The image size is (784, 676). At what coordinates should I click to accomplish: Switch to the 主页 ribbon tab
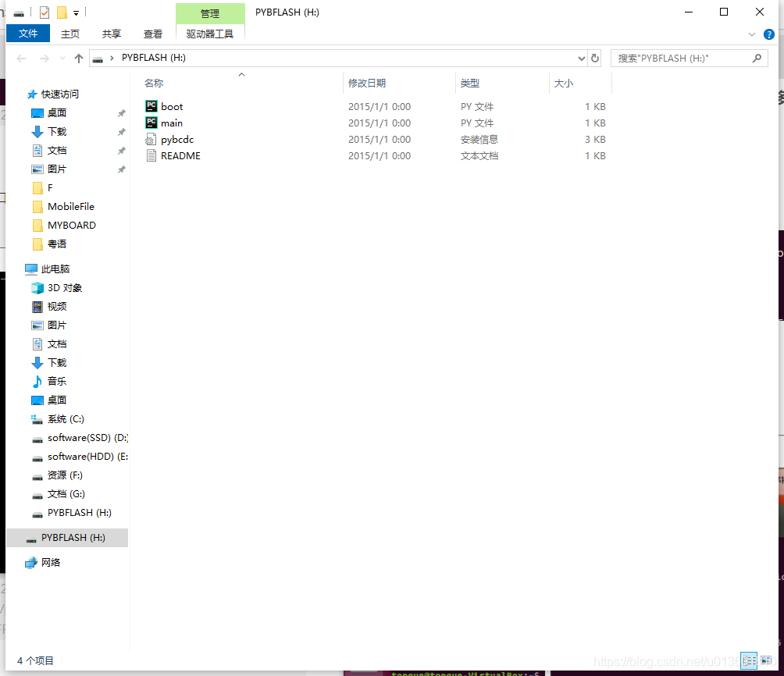point(70,34)
